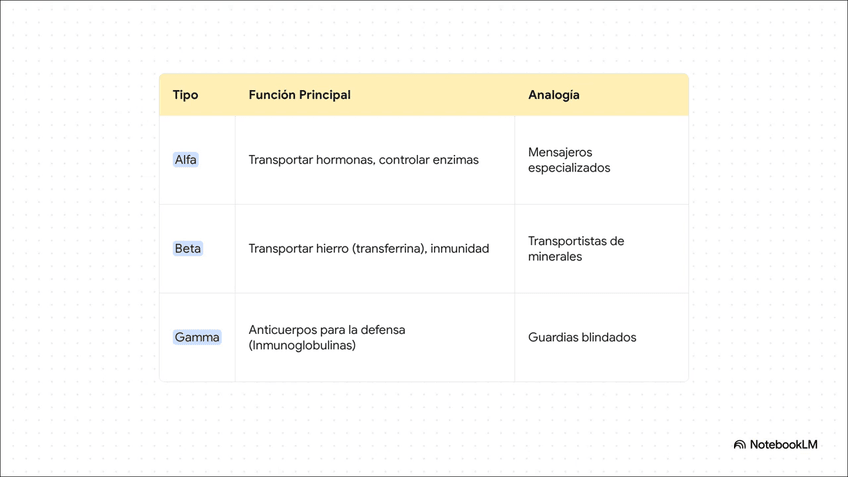
Task: Click the word inmunidad in Beta row
Action: (x=460, y=249)
